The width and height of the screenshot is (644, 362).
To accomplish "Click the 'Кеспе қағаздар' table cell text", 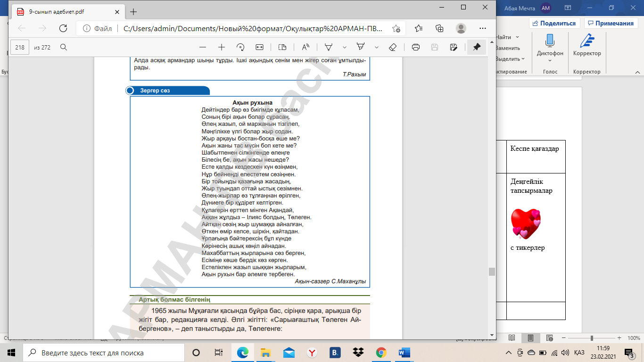I will pyautogui.click(x=535, y=149).
